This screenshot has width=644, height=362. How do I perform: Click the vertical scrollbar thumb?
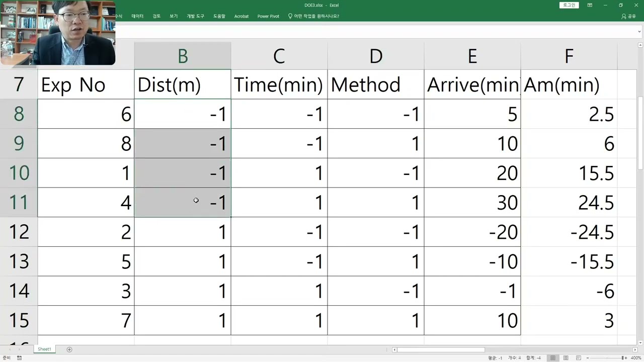point(640,133)
